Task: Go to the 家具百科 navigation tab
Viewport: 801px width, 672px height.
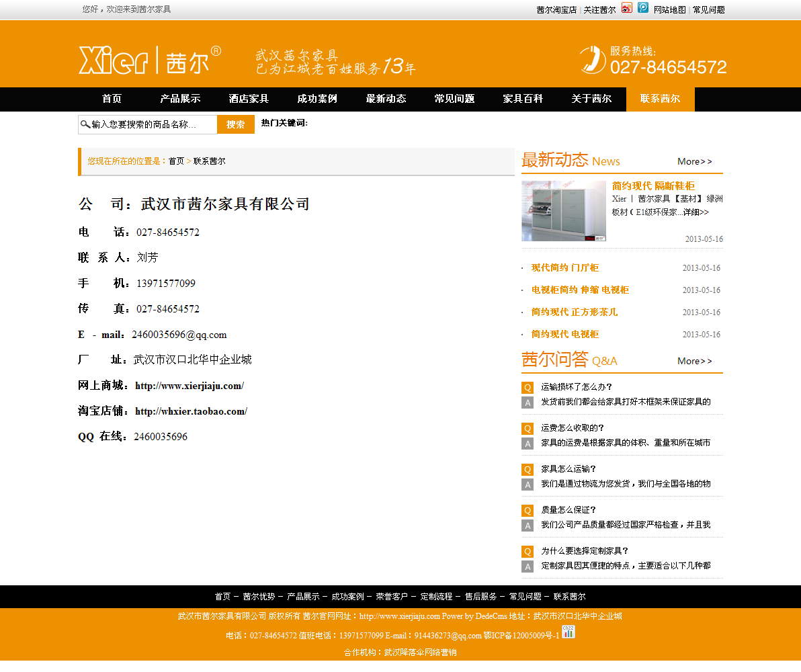Action: click(523, 99)
